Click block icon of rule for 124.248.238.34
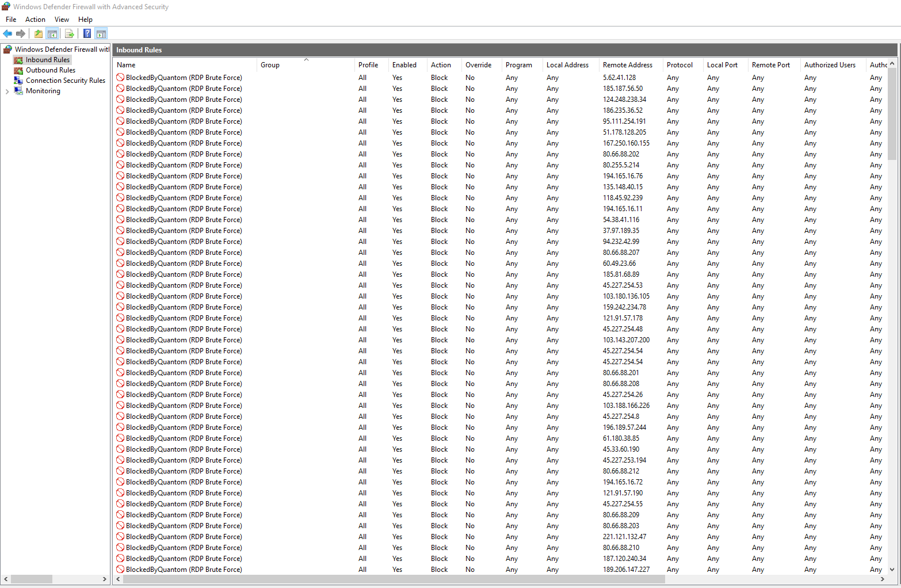 [120, 99]
